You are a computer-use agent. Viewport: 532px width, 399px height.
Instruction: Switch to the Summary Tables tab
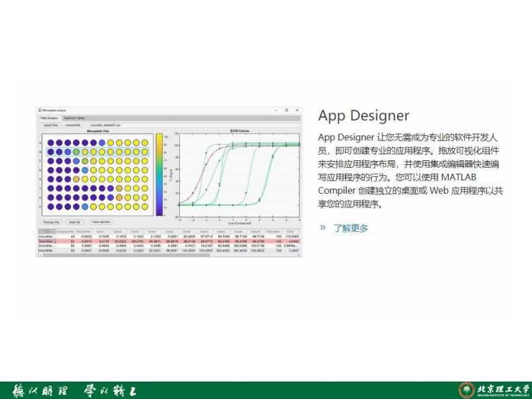pyautogui.click(x=74, y=117)
